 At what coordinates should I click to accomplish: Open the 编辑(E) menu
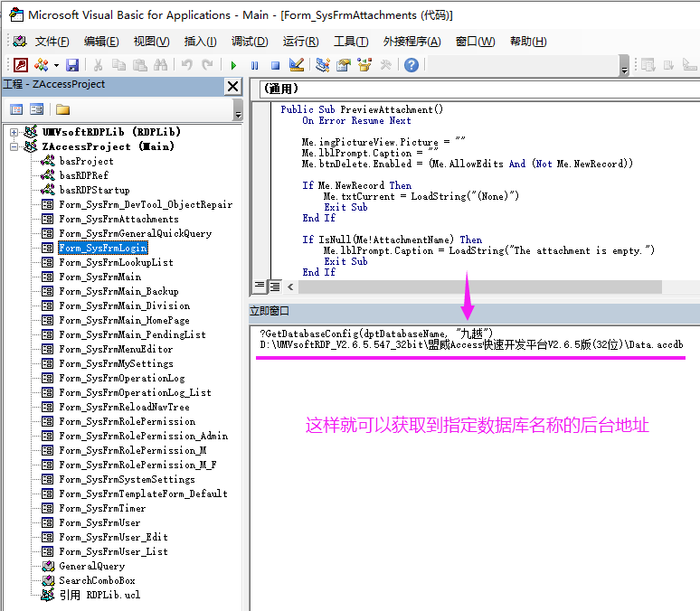pyautogui.click(x=101, y=42)
